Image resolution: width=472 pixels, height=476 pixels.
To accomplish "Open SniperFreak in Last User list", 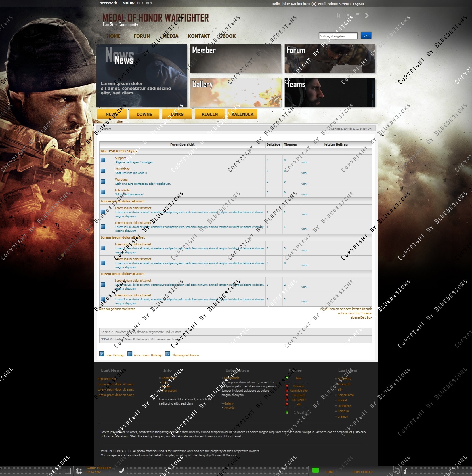I will [x=346, y=395].
